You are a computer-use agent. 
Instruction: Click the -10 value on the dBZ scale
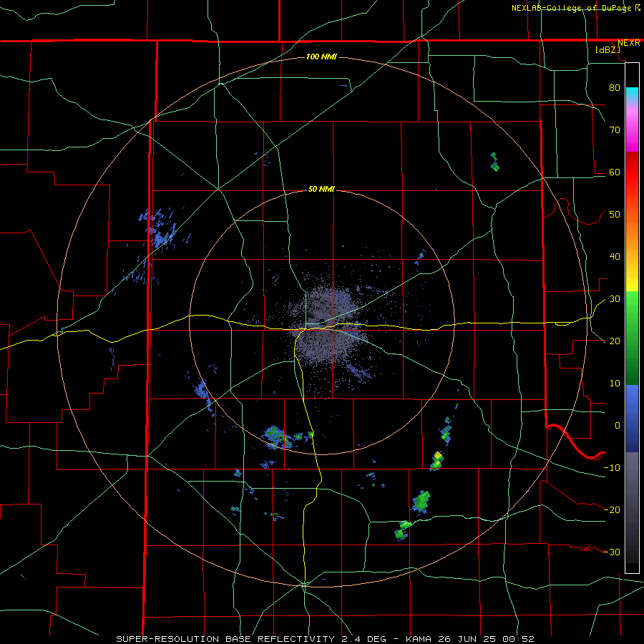point(612,467)
